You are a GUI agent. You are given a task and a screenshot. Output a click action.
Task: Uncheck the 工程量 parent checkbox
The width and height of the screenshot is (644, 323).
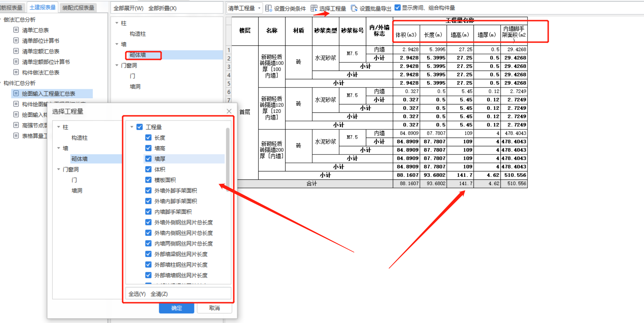pyautogui.click(x=140, y=127)
